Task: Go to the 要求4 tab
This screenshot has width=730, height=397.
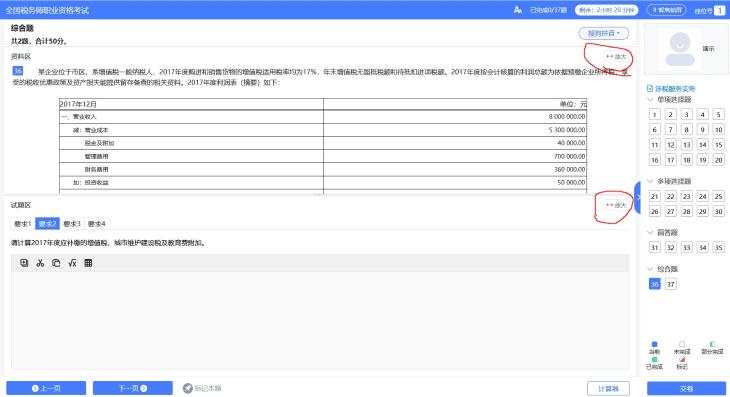Action: click(x=97, y=224)
